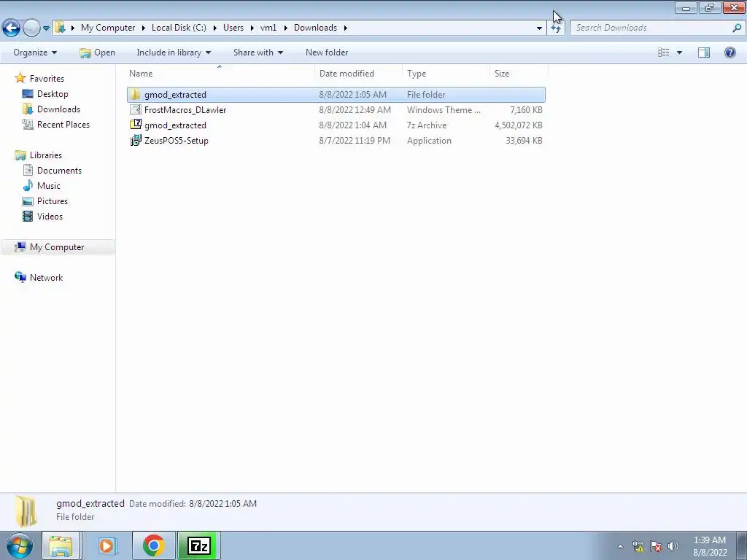Open the address bar history dropdown arrow

click(539, 28)
